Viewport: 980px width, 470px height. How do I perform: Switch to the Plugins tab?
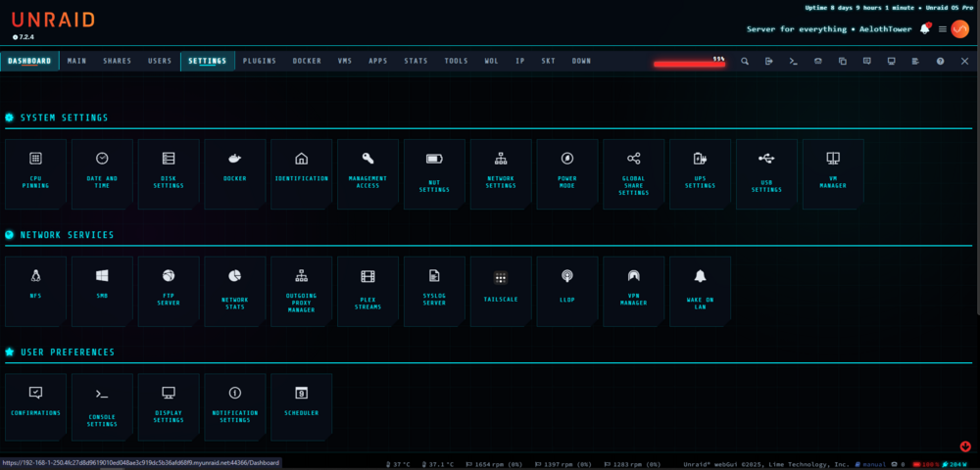[260, 61]
